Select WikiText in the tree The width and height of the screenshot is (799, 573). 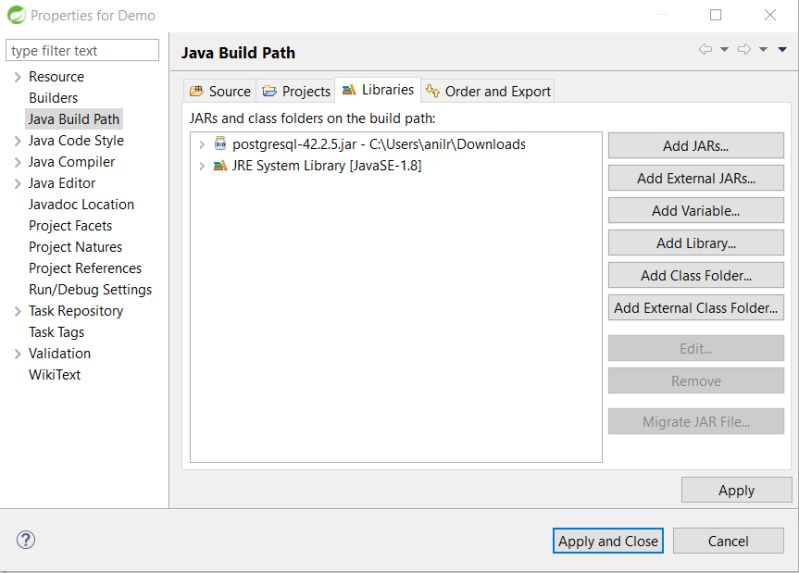[x=55, y=375]
